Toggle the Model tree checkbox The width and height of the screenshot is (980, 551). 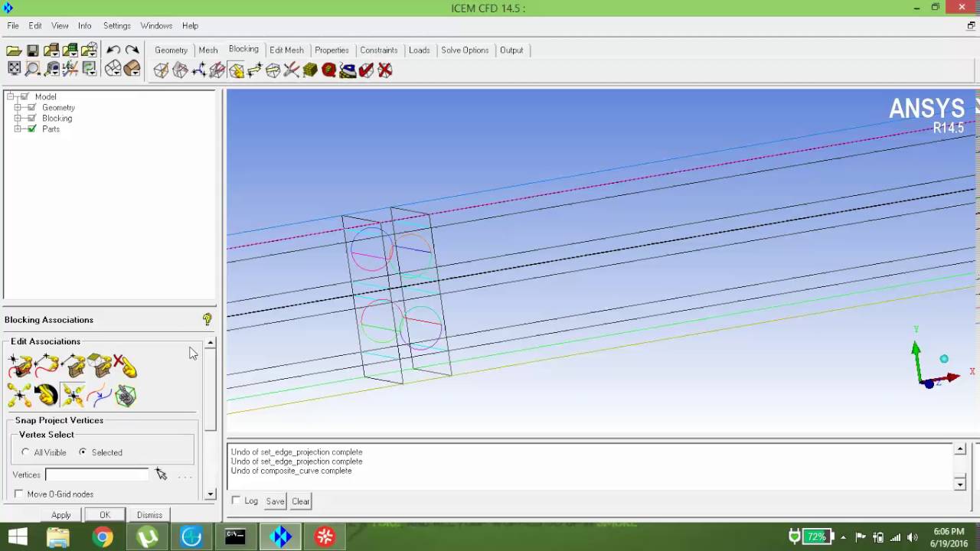coord(24,96)
